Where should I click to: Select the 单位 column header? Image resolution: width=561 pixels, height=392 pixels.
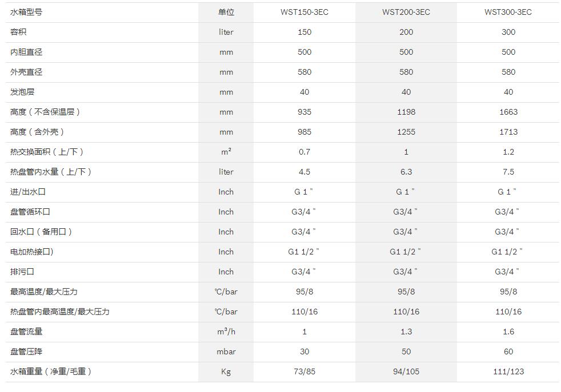tap(226, 12)
